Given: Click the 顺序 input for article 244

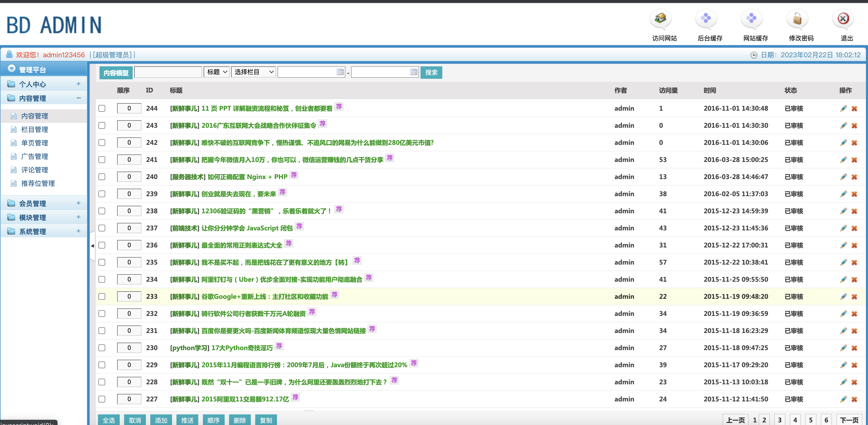Looking at the screenshot, I should [129, 108].
